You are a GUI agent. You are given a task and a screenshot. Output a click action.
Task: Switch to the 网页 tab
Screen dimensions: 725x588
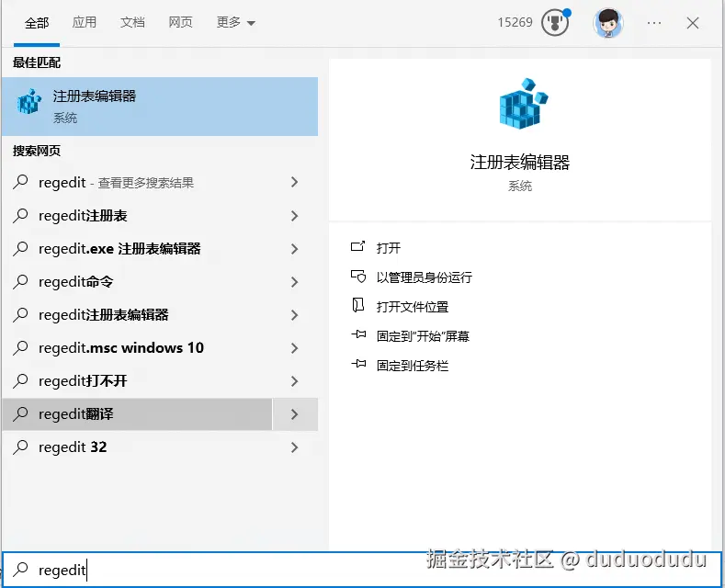180,22
